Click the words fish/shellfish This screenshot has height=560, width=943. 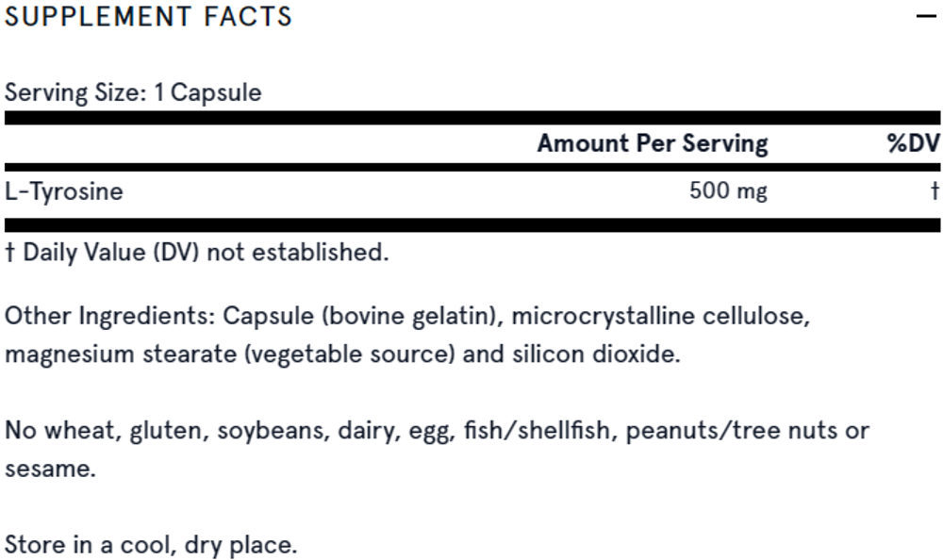click(x=537, y=431)
